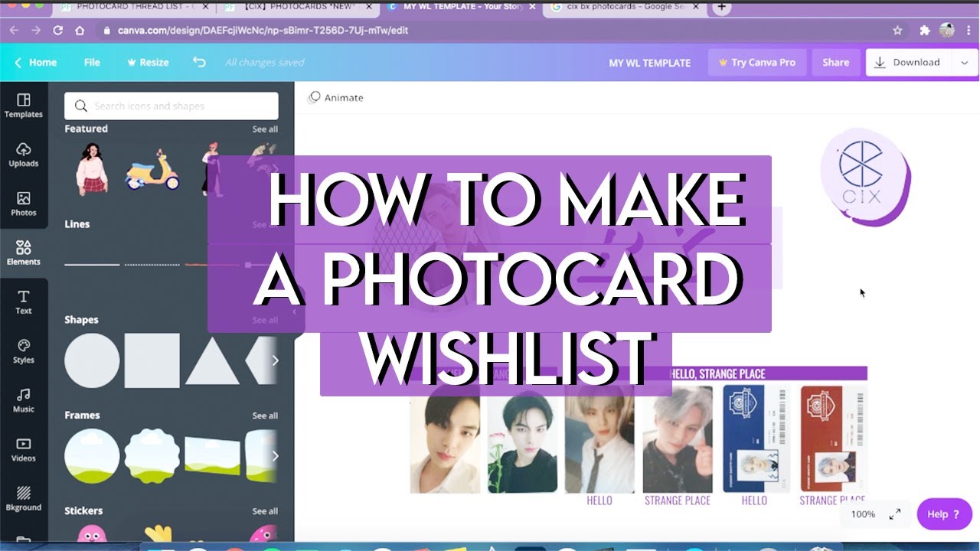980x551 pixels.
Task: Select the triangle shape thumbnail
Action: pos(212,360)
